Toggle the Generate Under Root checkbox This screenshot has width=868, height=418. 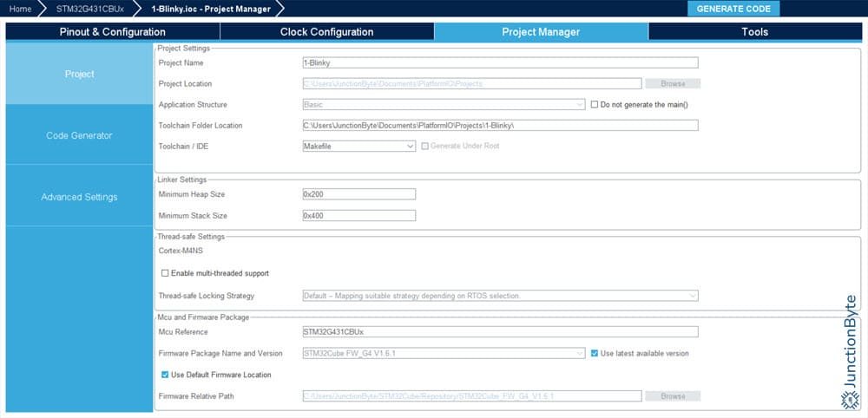(x=425, y=146)
